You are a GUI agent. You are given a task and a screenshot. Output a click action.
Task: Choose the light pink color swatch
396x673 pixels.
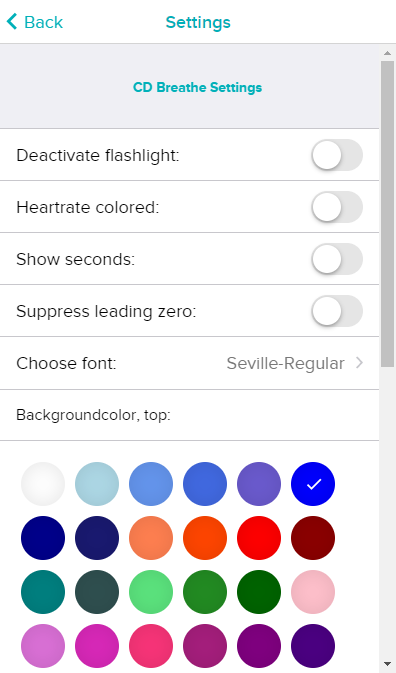tap(313, 592)
